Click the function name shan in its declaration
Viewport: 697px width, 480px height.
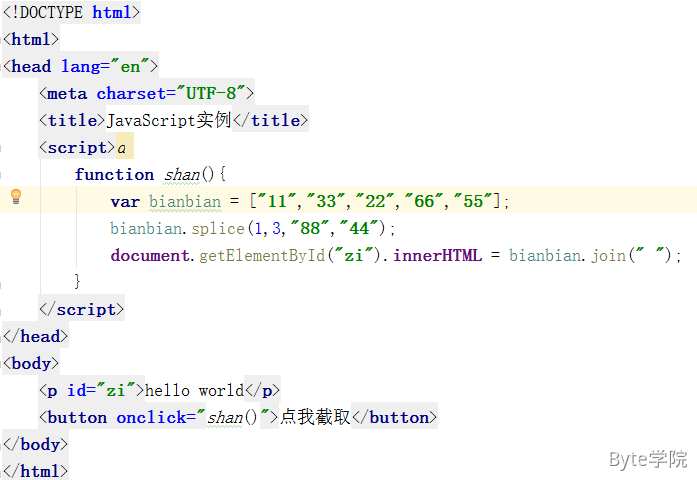(x=182, y=174)
